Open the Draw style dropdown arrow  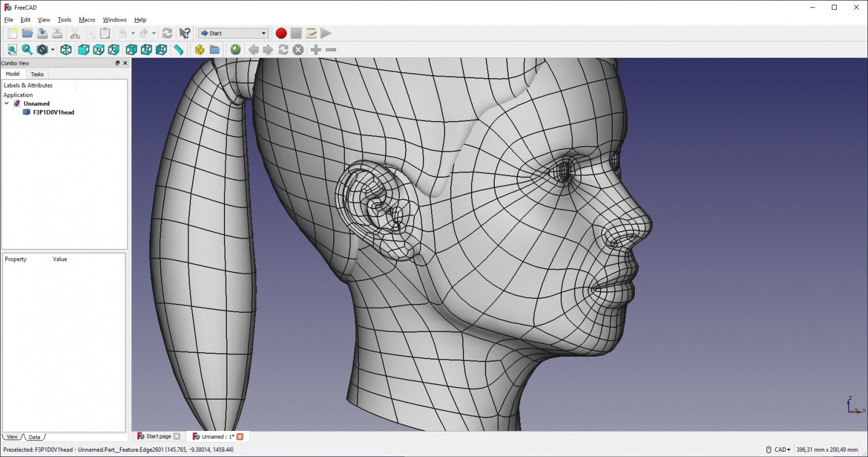[x=53, y=50]
